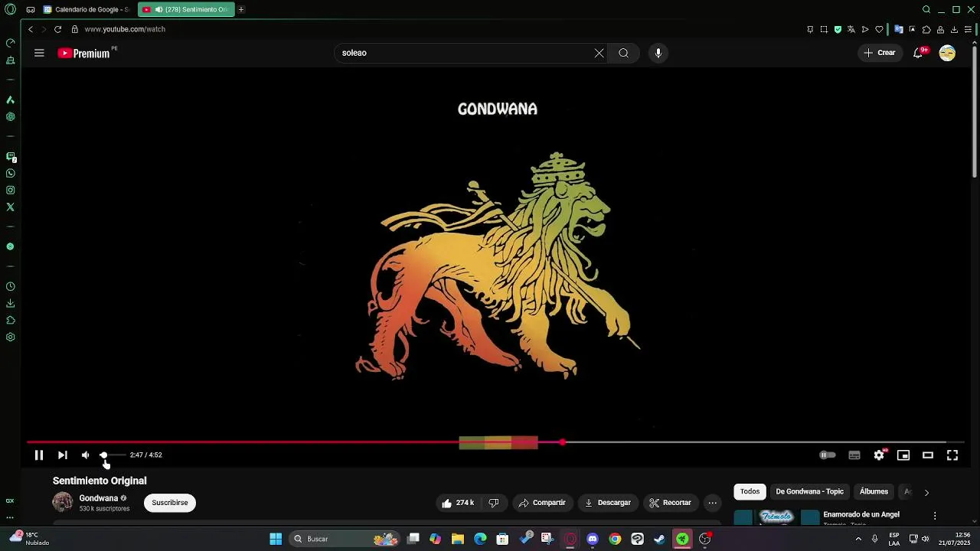Open WhatsApp in Opera sidebar
The image size is (980, 551).
[11, 174]
